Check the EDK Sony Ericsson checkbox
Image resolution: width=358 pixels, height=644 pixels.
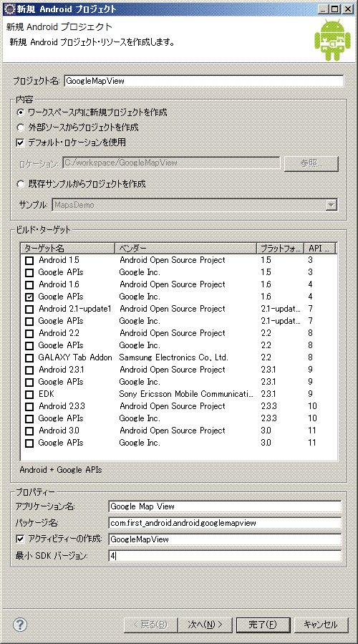click(x=29, y=394)
